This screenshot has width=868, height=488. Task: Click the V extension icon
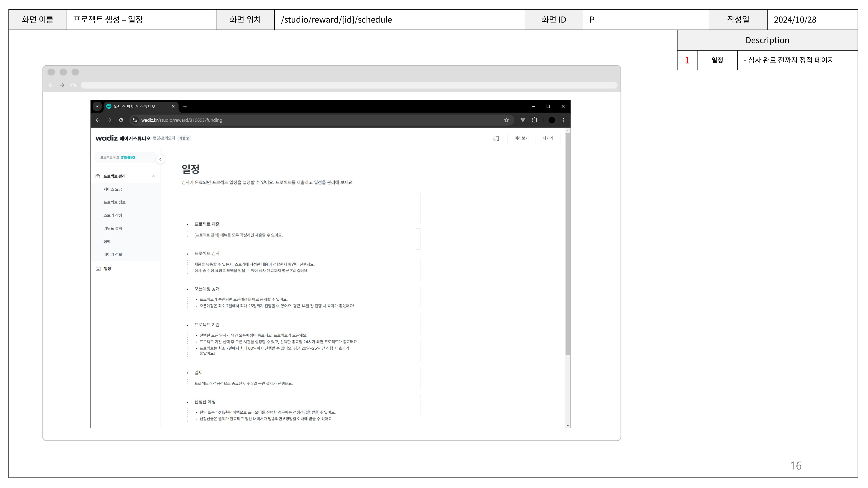point(523,120)
